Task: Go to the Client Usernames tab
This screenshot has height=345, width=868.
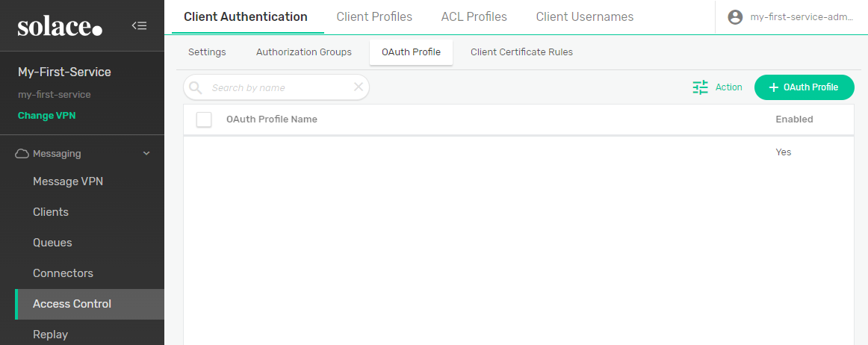Action: click(584, 16)
